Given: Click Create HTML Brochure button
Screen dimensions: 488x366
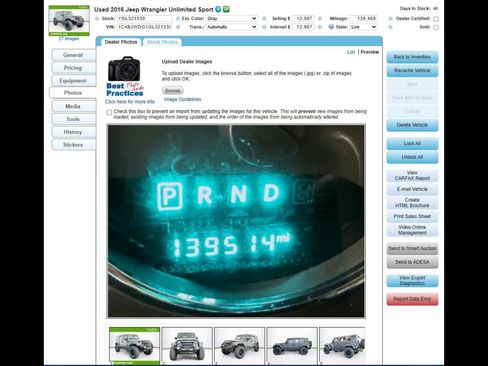Looking at the screenshot, I should (412, 203).
